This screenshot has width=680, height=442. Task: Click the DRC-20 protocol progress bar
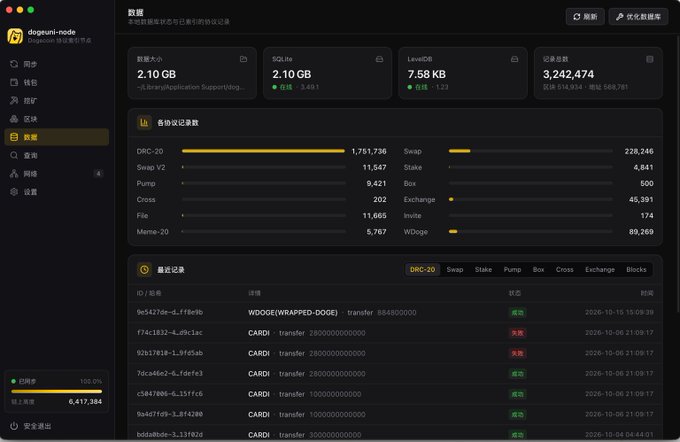[x=264, y=151]
